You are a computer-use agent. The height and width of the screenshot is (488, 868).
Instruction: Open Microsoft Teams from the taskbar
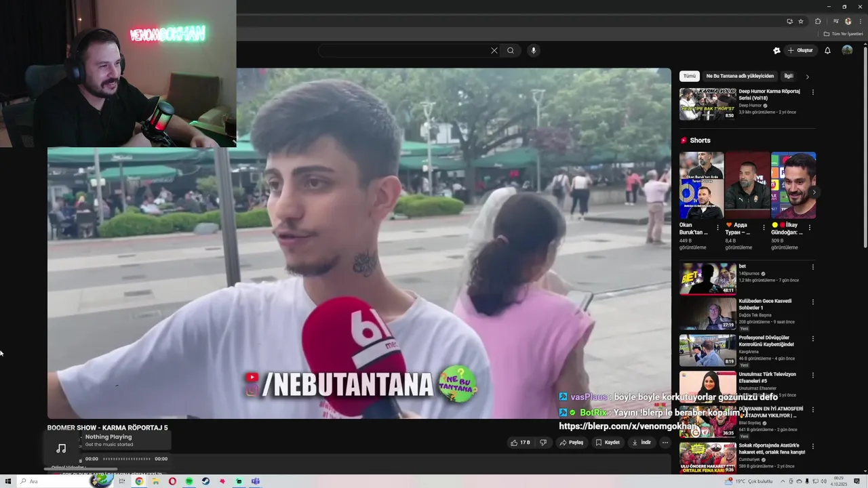pyautogui.click(x=256, y=481)
